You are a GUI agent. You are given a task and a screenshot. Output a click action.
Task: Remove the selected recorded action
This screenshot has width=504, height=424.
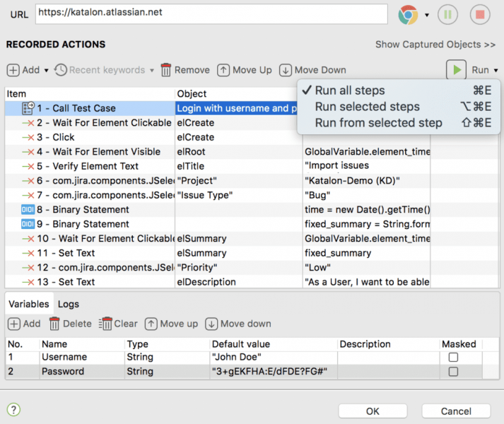coord(184,70)
